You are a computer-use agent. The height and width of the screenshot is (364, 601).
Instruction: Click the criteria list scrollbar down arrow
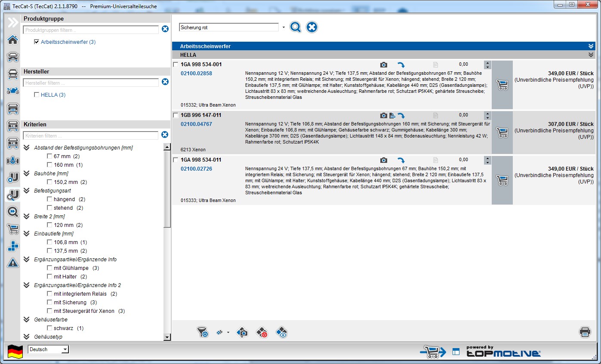[167, 338]
